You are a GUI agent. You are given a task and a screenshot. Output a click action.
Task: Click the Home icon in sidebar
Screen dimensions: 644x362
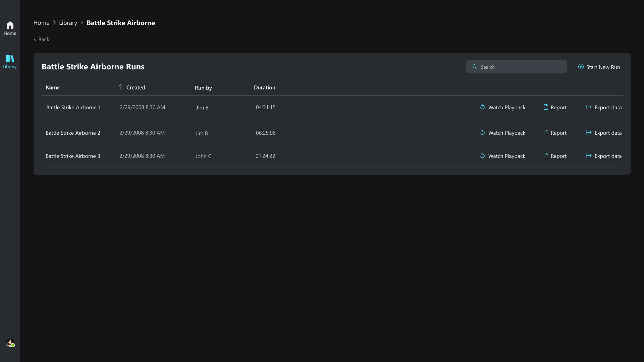pyautogui.click(x=10, y=25)
